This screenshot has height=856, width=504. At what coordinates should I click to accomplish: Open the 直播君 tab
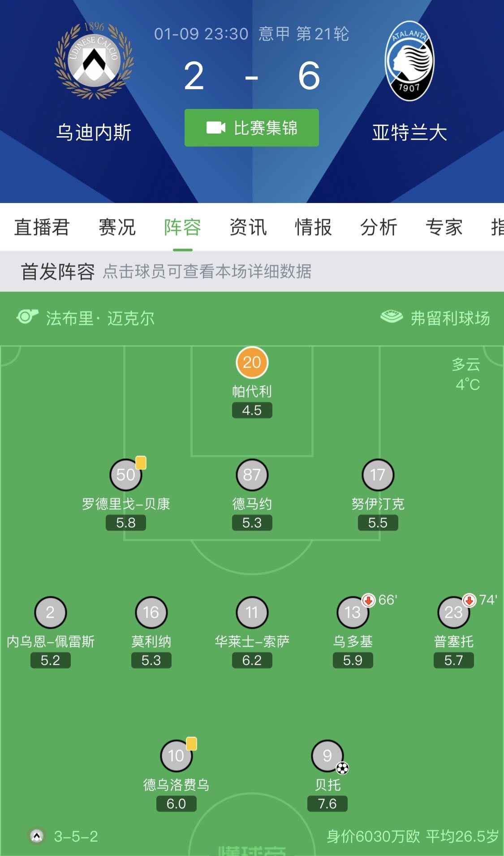pos(42,227)
